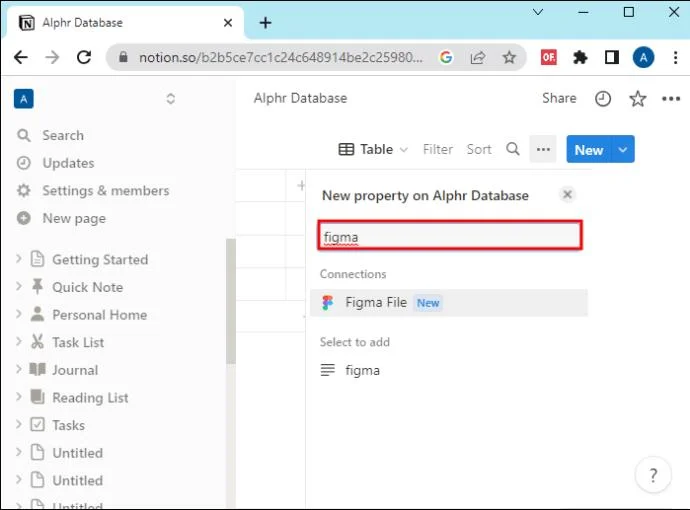Open Search in the Notion sidebar

(63, 136)
